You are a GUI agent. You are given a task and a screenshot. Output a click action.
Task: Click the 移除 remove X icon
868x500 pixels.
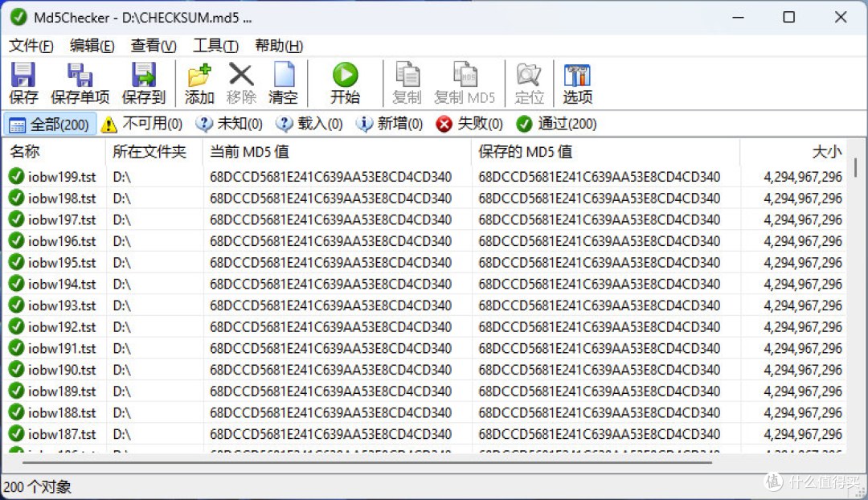(241, 75)
